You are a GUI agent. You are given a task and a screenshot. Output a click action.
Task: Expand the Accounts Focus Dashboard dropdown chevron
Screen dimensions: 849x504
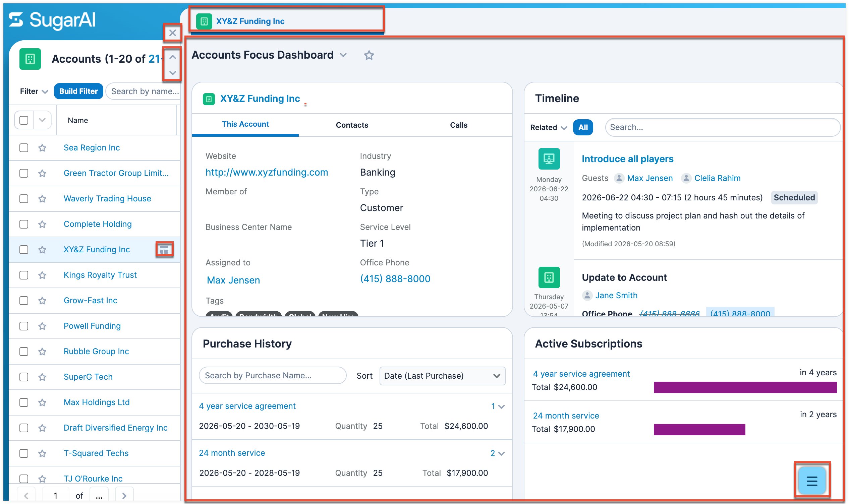pos(343,55)
